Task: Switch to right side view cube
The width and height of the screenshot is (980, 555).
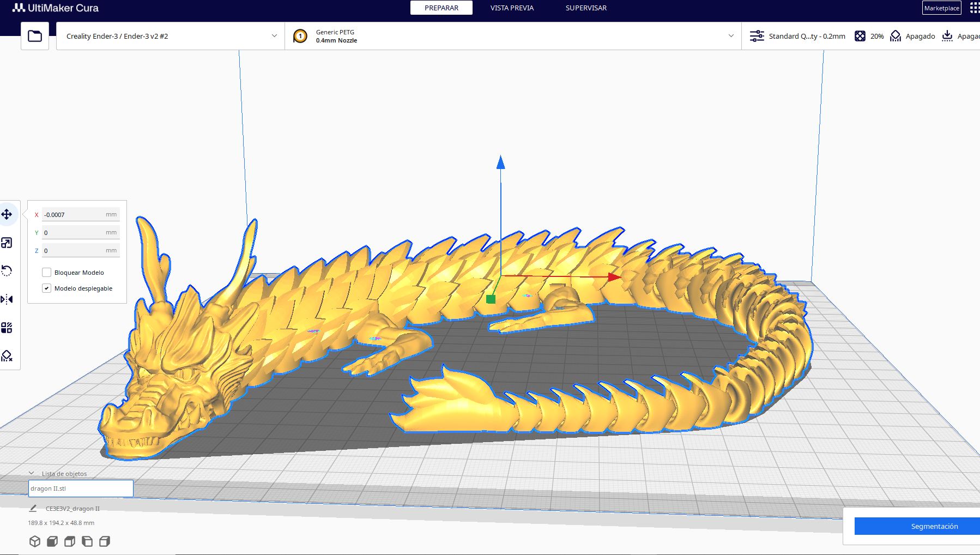Action: tap(105, 541)
